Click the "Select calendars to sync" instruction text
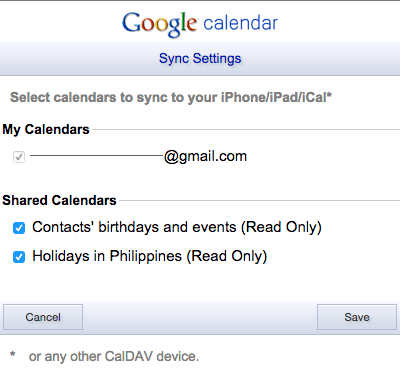The width and height of the screenshot is (400, 374). click(x=171, y=98)
